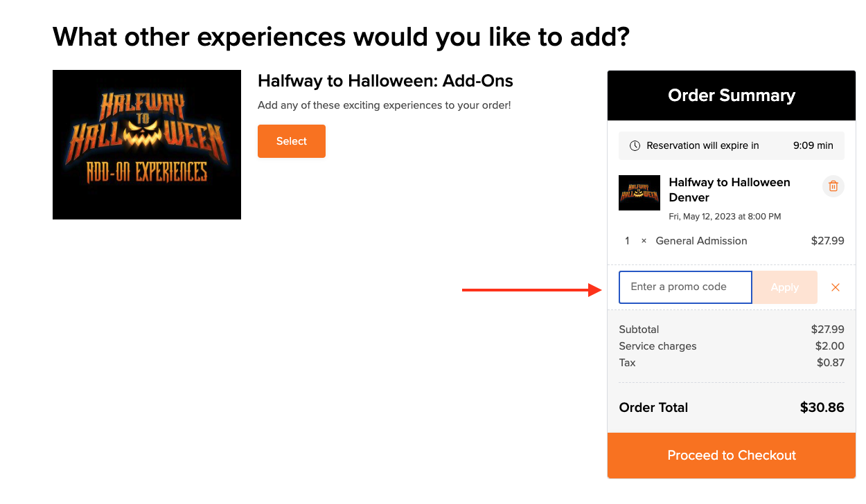
Task: Click the red arrow pointing to promo field
Action: point(531,290)
